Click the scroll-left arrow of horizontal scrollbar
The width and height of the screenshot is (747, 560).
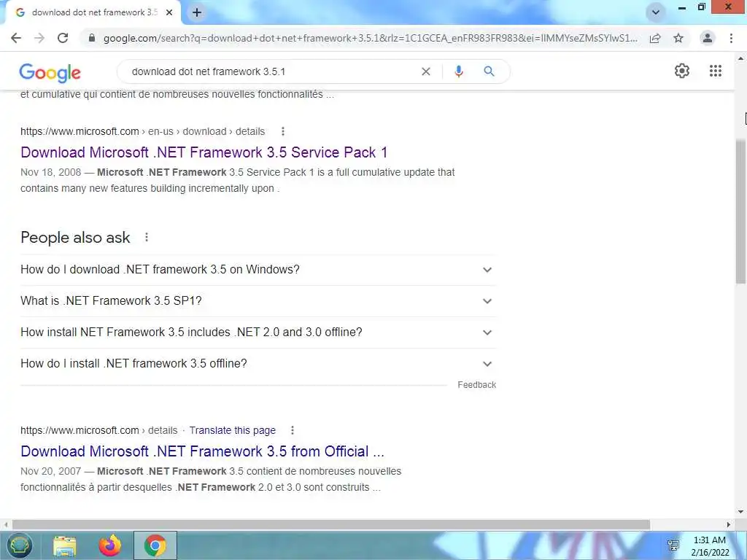tap(5, 525)
